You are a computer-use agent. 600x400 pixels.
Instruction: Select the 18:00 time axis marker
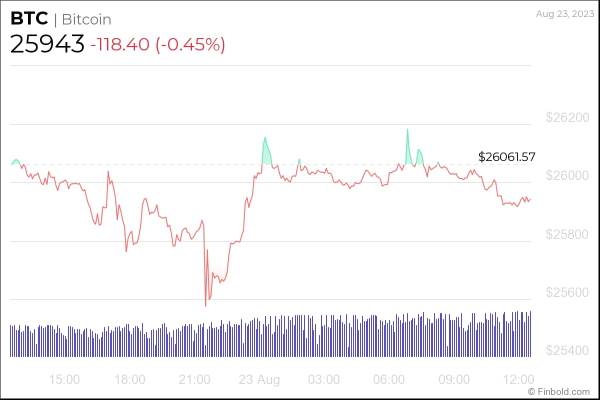tap(129, 380)
